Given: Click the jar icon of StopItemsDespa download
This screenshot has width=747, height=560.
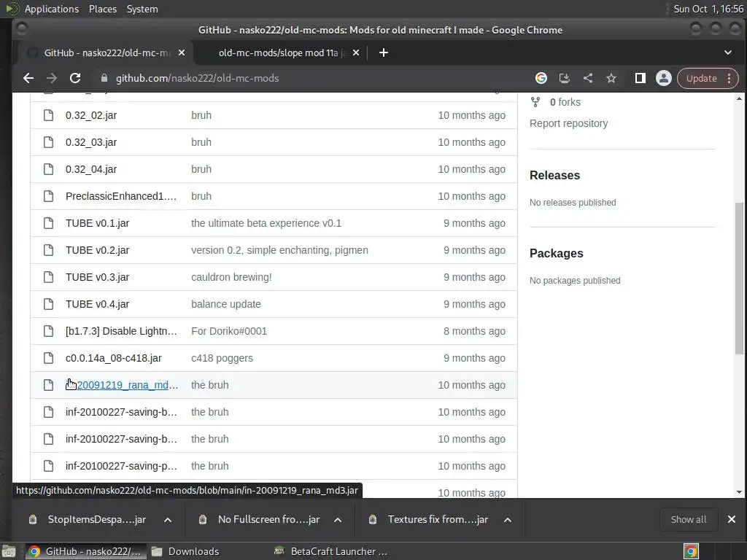Looking at the screenshot, I should [x=33, y=519].
